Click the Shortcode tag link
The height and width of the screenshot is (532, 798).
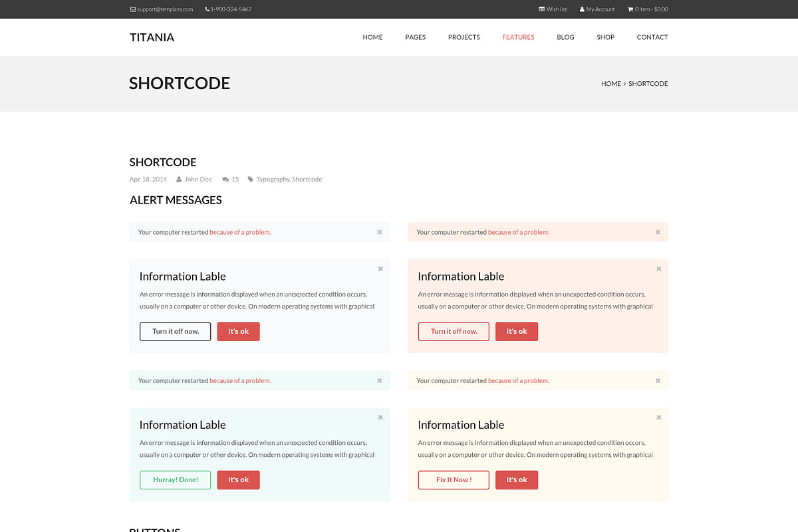pos(307,180)
